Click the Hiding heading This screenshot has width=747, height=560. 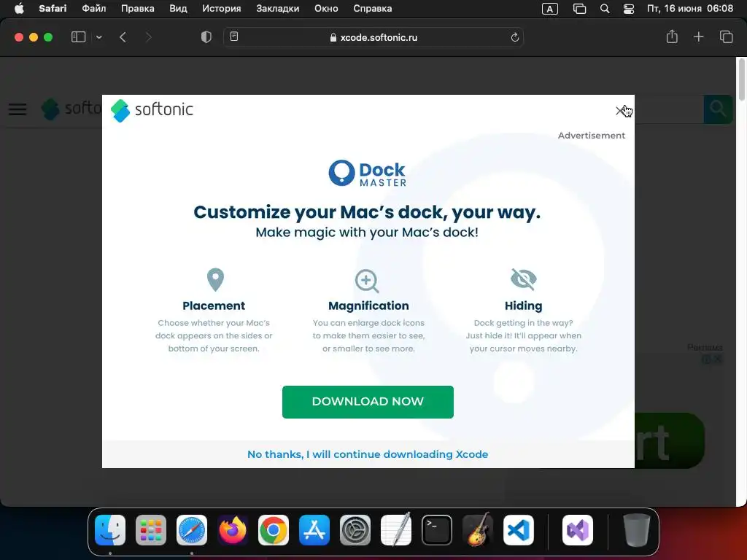coord(523,306)
